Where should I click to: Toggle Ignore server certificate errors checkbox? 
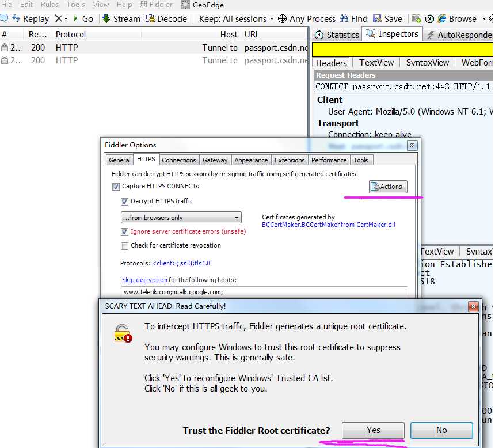(x=124, y=231)
